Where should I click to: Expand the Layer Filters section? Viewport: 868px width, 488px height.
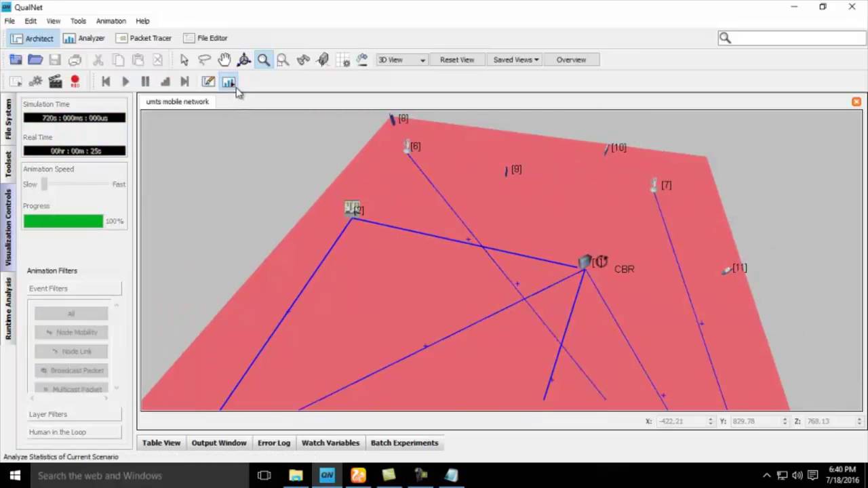pyautogui.click(x=74, y=414)
